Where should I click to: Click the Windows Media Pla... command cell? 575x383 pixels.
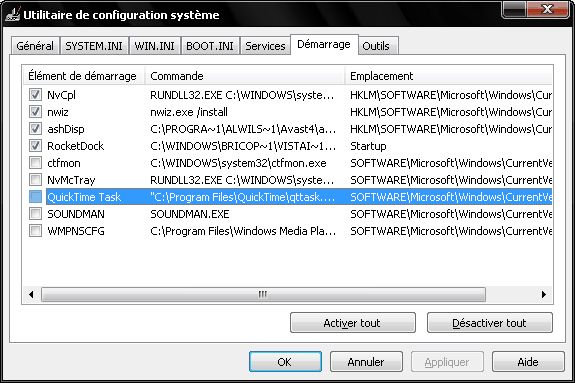click(x=243, y=231)
